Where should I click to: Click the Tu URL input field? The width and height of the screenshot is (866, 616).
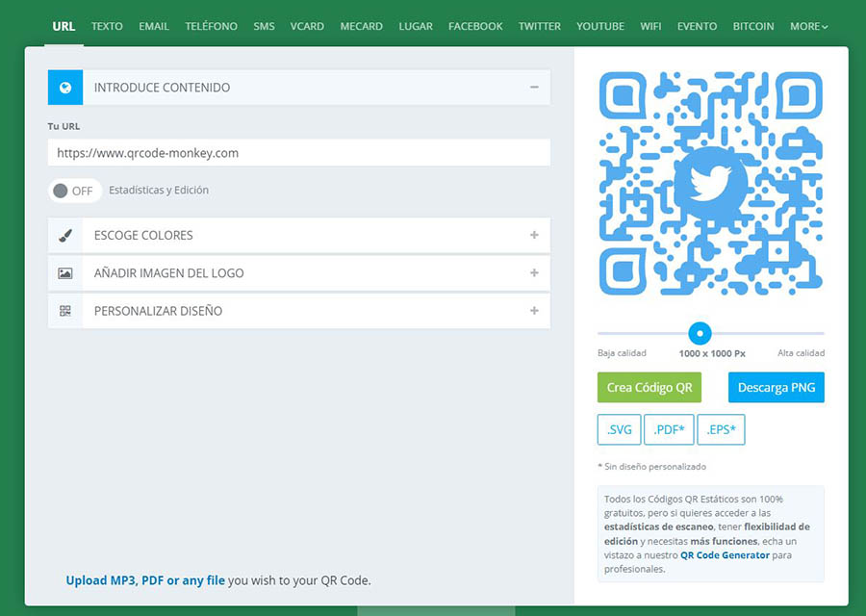[298, 153]
